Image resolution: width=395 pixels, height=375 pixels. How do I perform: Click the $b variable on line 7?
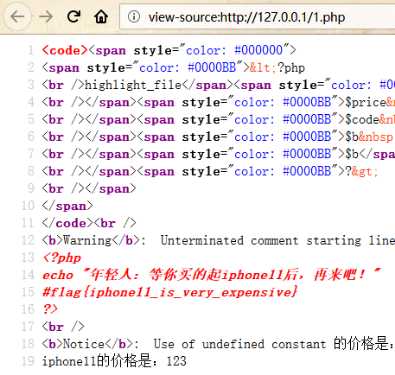[x=352, y=154]
